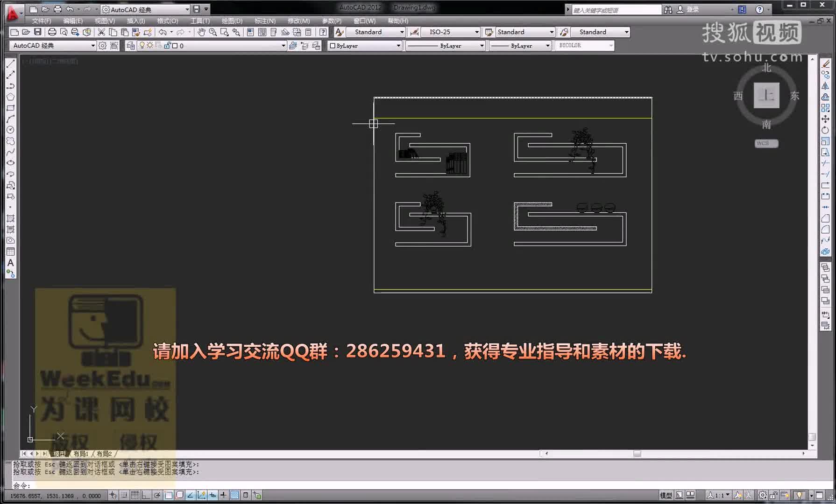Click the Save icon on the Standard toolbar
The image size is (836, 504).
(x=37, y=32)
